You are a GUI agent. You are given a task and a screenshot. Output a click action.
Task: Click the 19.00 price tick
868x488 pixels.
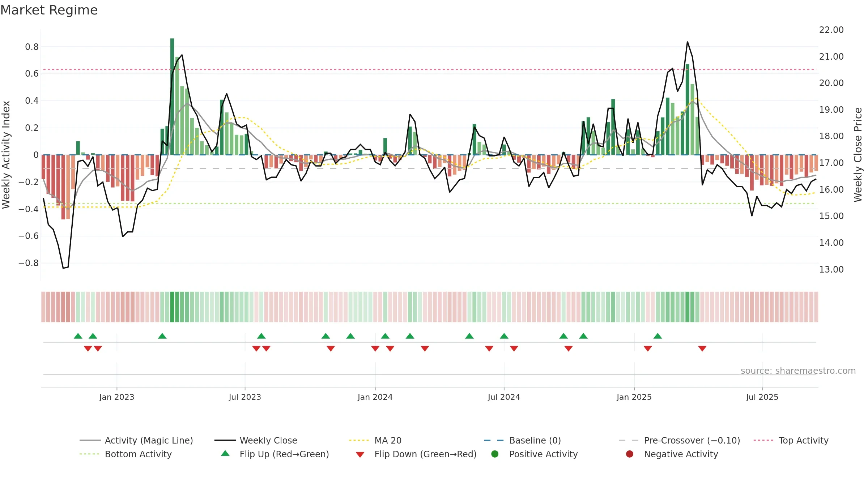[831, 110]
